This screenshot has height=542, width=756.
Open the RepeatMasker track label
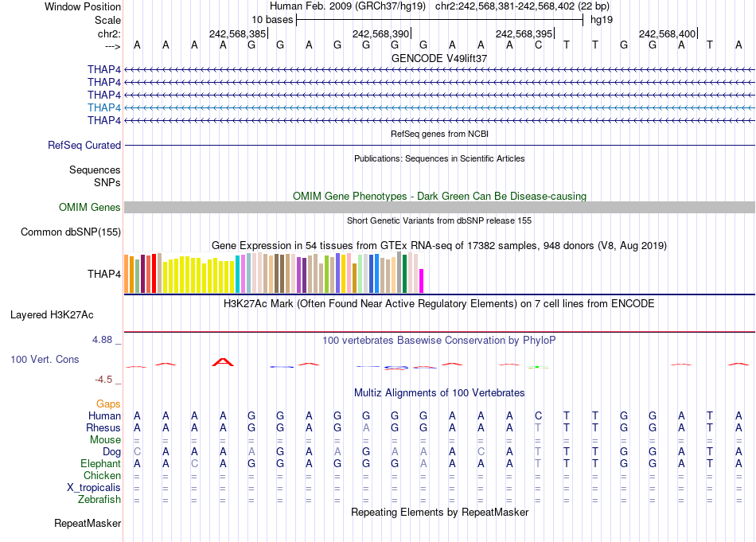(x=88, y=524)
